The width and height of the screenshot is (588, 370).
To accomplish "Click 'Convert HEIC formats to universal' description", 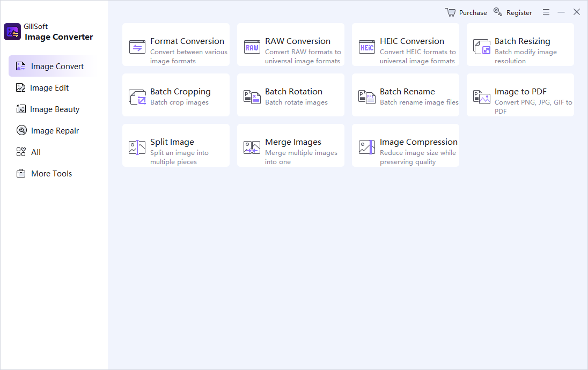I will 418,57.
